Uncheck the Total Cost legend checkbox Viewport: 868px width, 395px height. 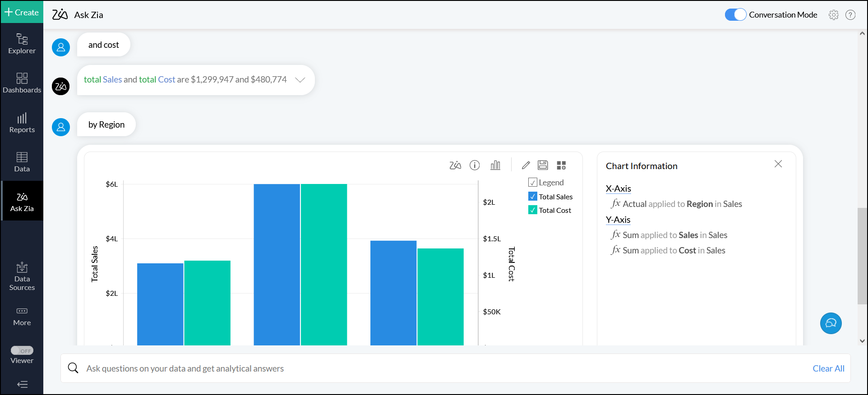point(533,210)
